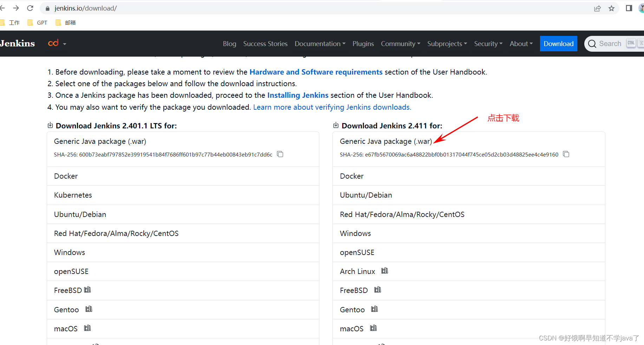
Task: Open the GPT bookmark folder
Action: pyautogui.click(x=38, y=23)
